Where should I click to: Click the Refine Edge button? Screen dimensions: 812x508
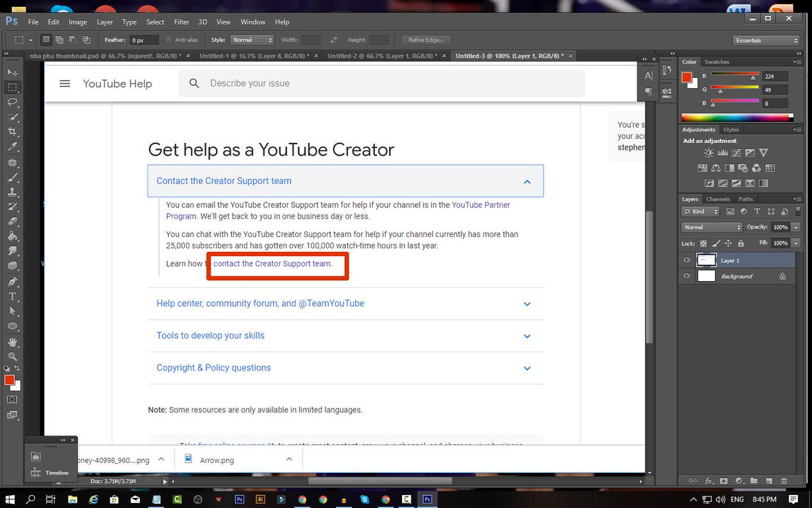point(426,40)
